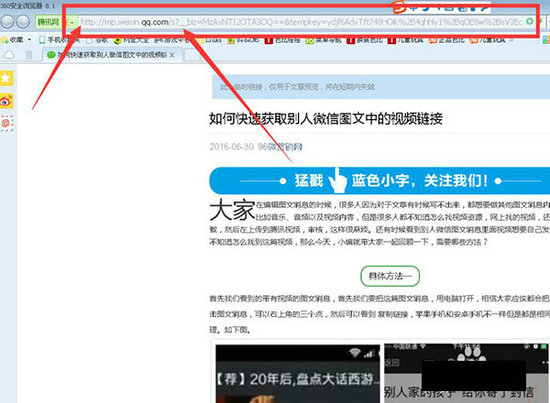The height and width of the screenshot is (403, 550).
Task: Click the cloud icon left of the tab strip
Action: (9, 55)
